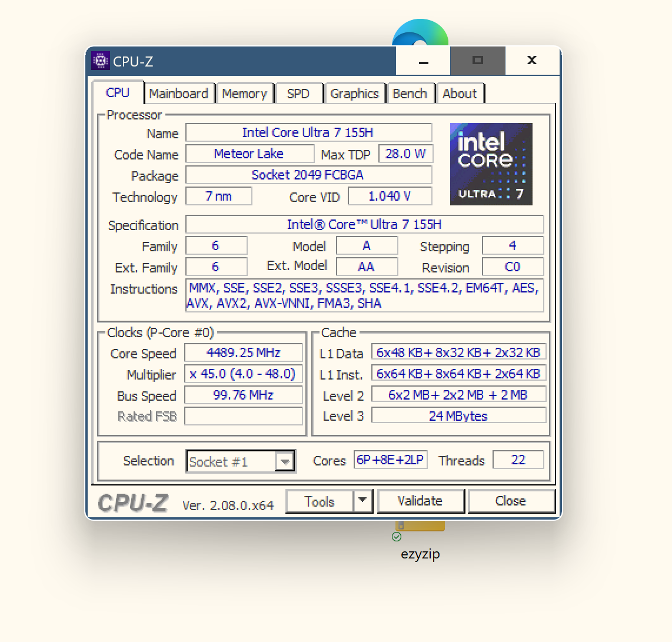Click the Tools button
Image resolution: width=672 pixels, height=642 pixels.
tap(320, 501)
